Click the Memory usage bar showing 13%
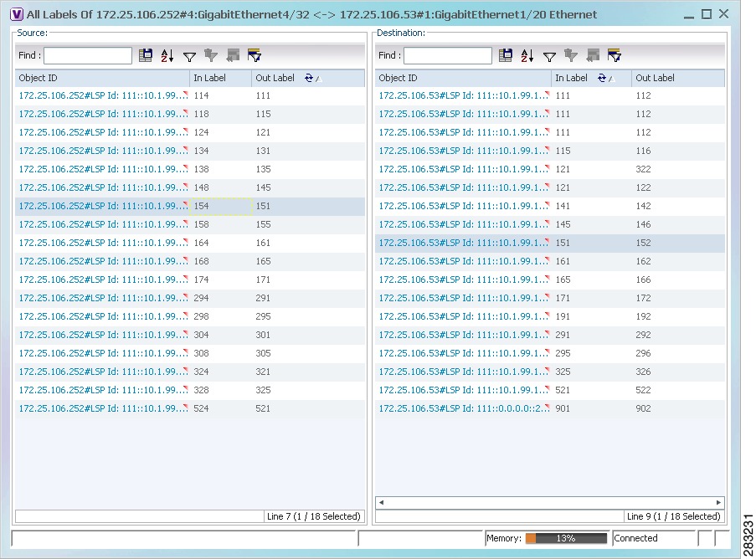The height and width of the screenshot is (559, 756). 566,538
